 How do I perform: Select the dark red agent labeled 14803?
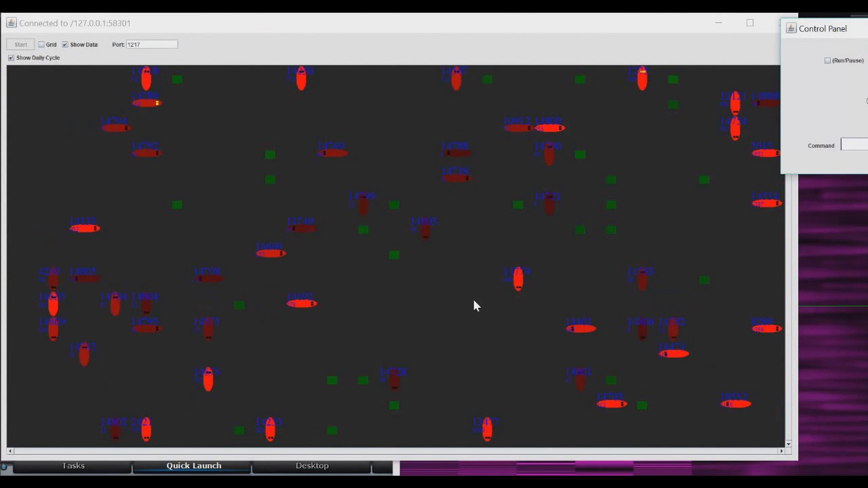(x=425, y=230)
